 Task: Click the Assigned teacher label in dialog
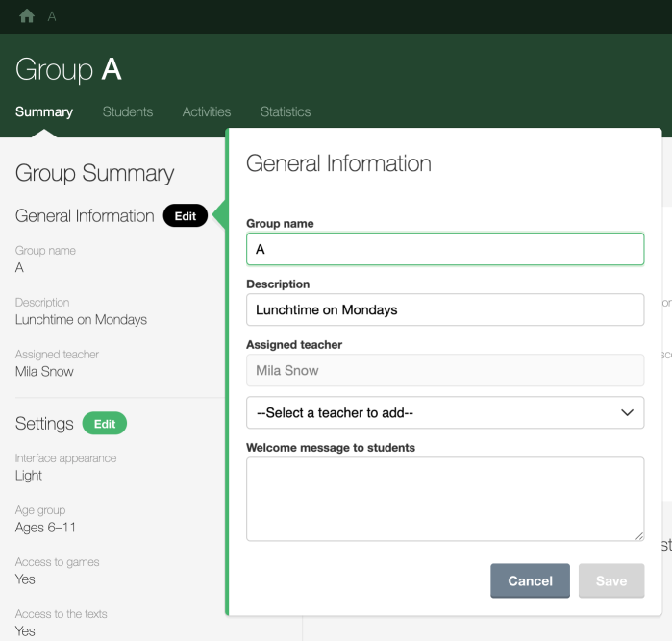coord(294,344)
